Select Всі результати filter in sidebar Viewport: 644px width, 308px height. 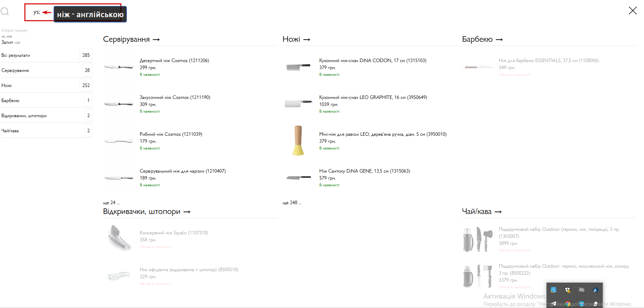(x=47, y=55)
